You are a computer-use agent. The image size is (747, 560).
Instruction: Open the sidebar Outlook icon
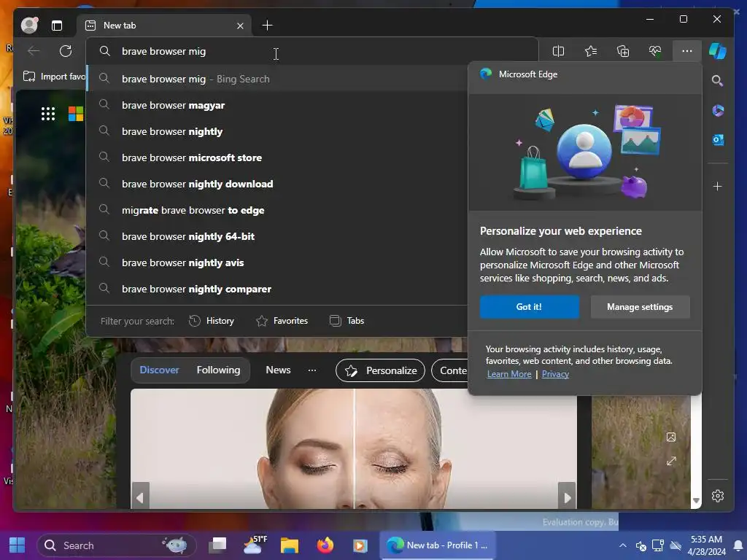tap(718, 140)
